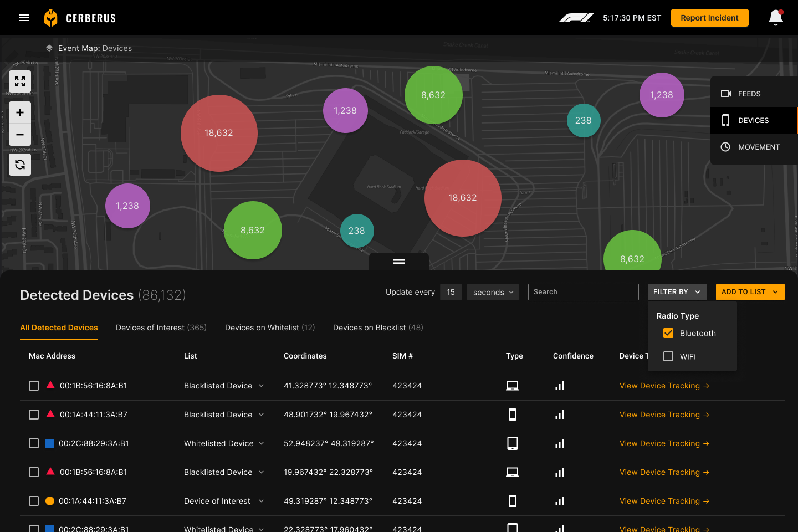Open the Feeds map panel
The image size is (798, 532).
(x=749, y=94)
